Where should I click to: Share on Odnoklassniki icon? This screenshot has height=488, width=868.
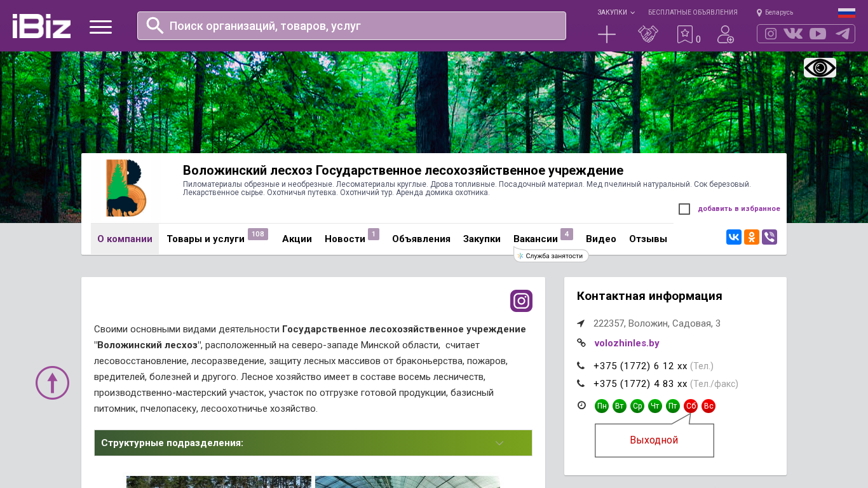click(x=751, y=237)
